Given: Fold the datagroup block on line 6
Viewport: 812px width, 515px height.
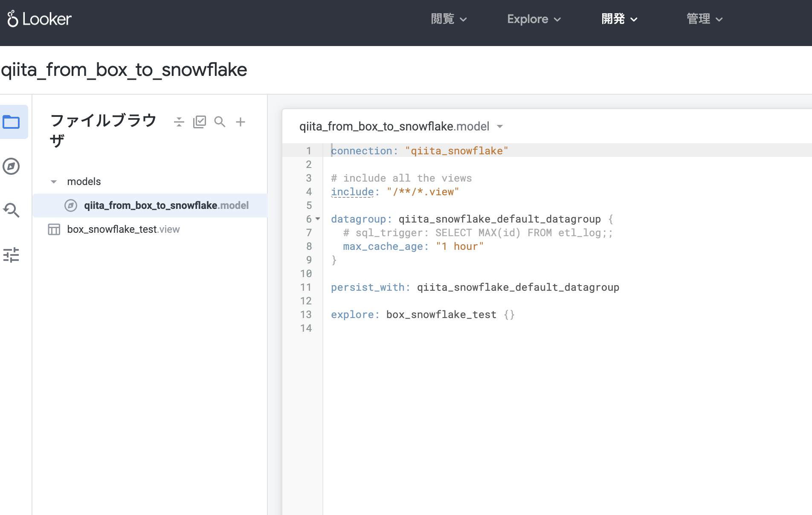Looking at the screenshot, I should click(x=318, y=219).
